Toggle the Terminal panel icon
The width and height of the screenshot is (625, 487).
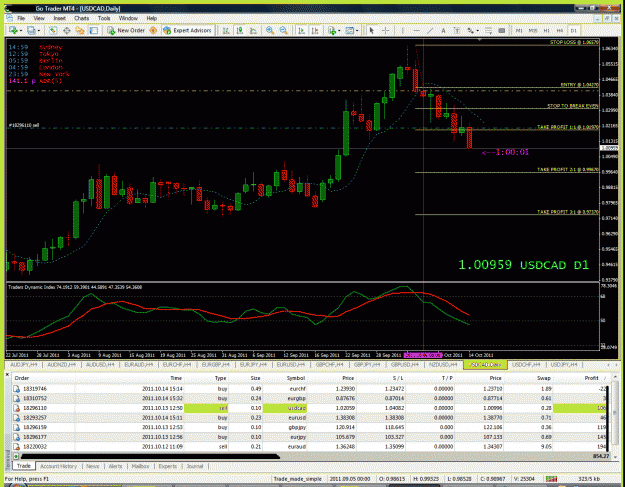(x=94, y=30)
